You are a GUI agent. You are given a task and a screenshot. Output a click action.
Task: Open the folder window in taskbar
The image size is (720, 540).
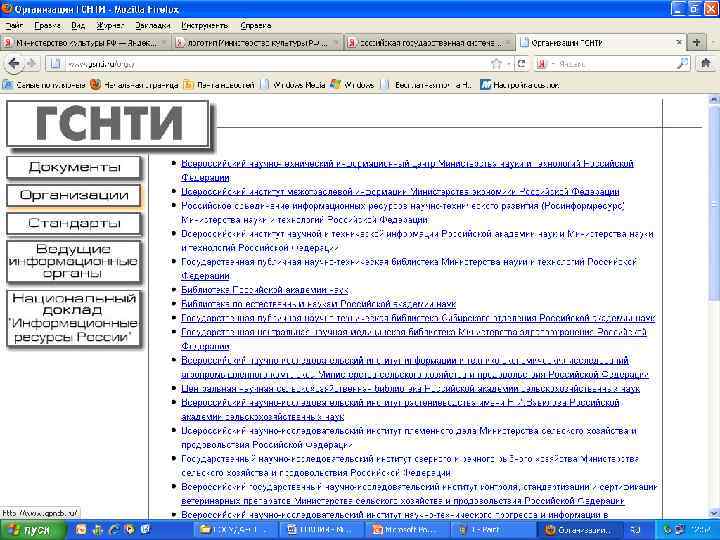[x=236, y=530]
